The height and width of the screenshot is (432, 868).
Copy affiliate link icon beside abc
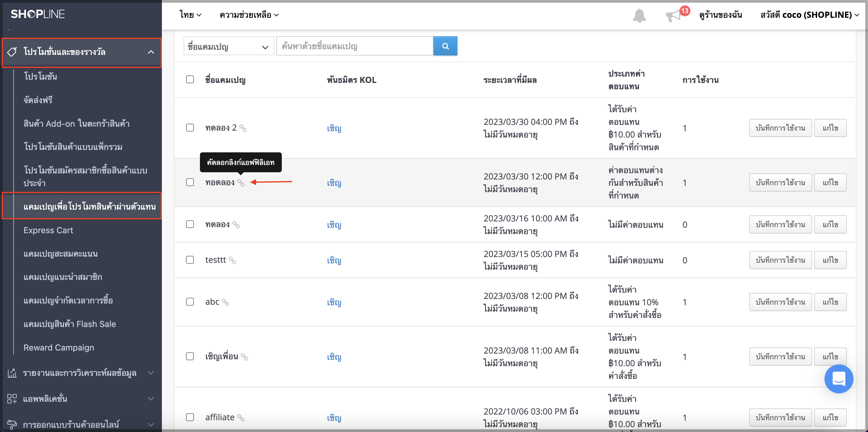[225, 302]
